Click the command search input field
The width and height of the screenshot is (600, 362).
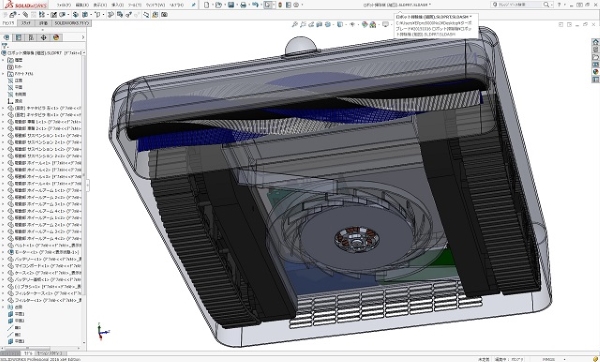pos(521,5)
